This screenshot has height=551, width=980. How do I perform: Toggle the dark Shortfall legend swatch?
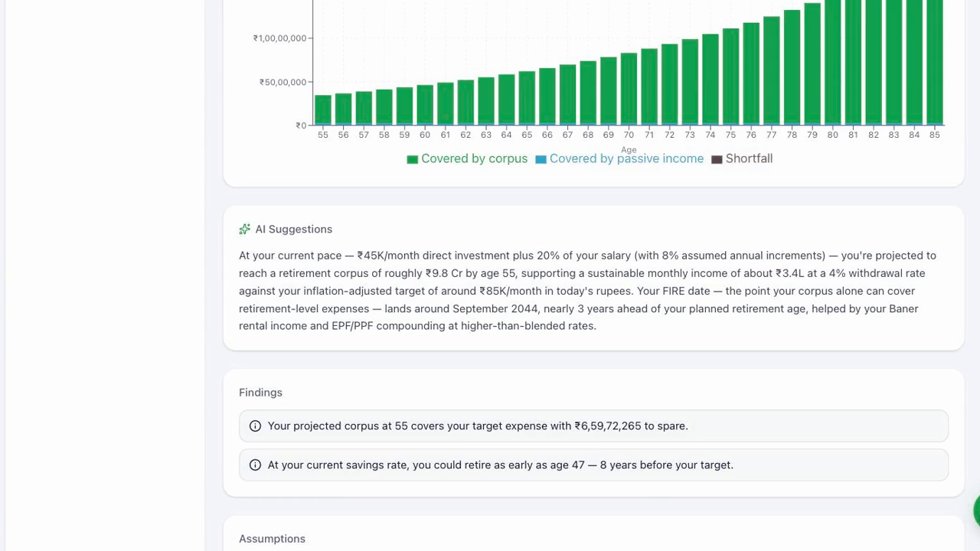(717, 159)
